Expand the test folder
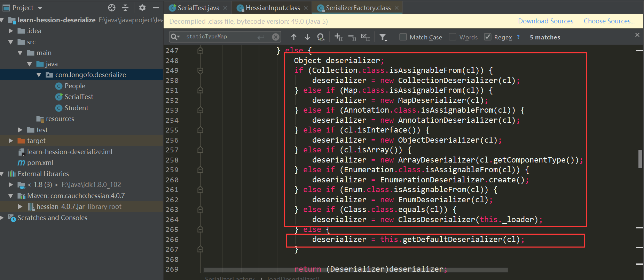Screen dimensions: 644x280 20,130
